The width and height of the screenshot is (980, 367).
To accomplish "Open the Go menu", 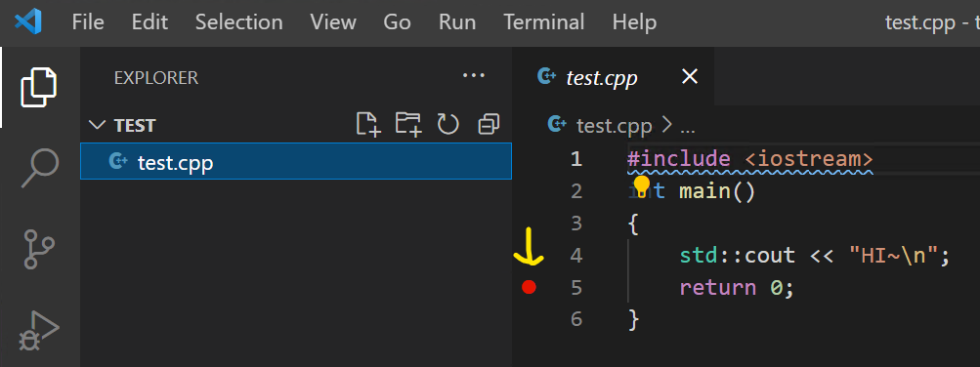I will click(x=397, y=23).
